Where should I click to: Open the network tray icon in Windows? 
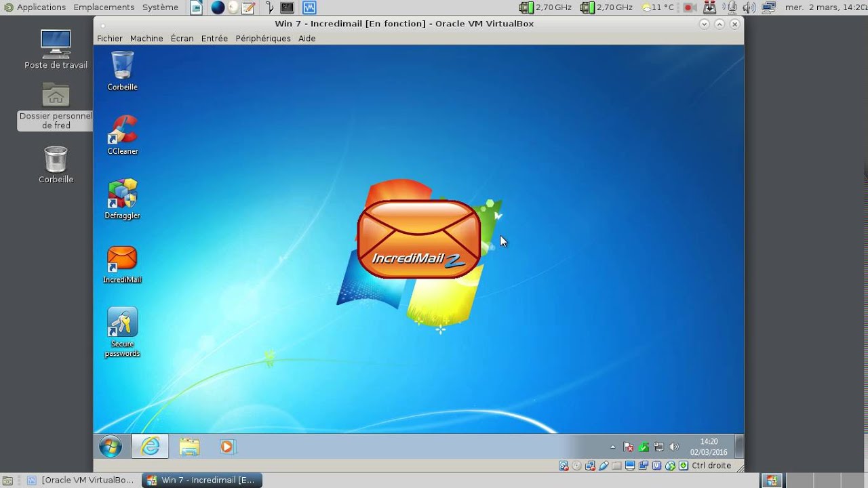658,447
